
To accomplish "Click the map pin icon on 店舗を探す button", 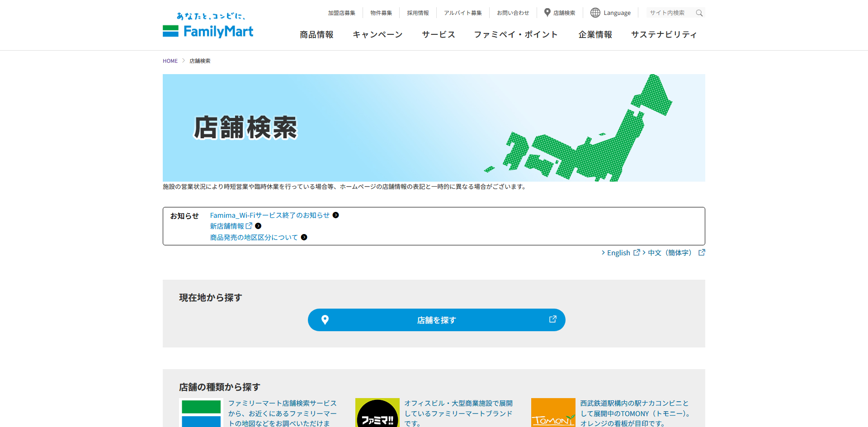I will pos(325,320).
